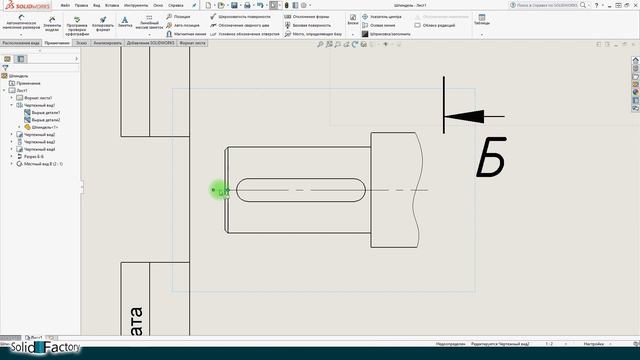Switch to the Примечание tab
The image size is (640, 360).
[x=57, y=43]
